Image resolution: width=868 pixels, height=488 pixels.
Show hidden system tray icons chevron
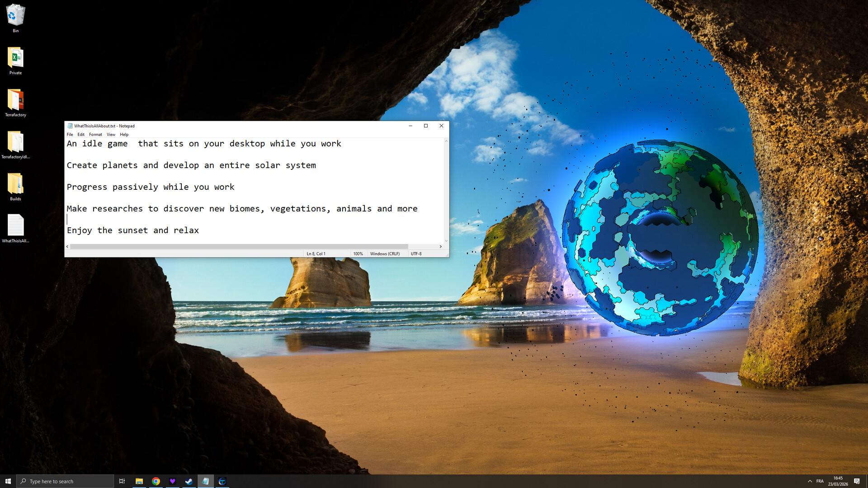(810, 481)
